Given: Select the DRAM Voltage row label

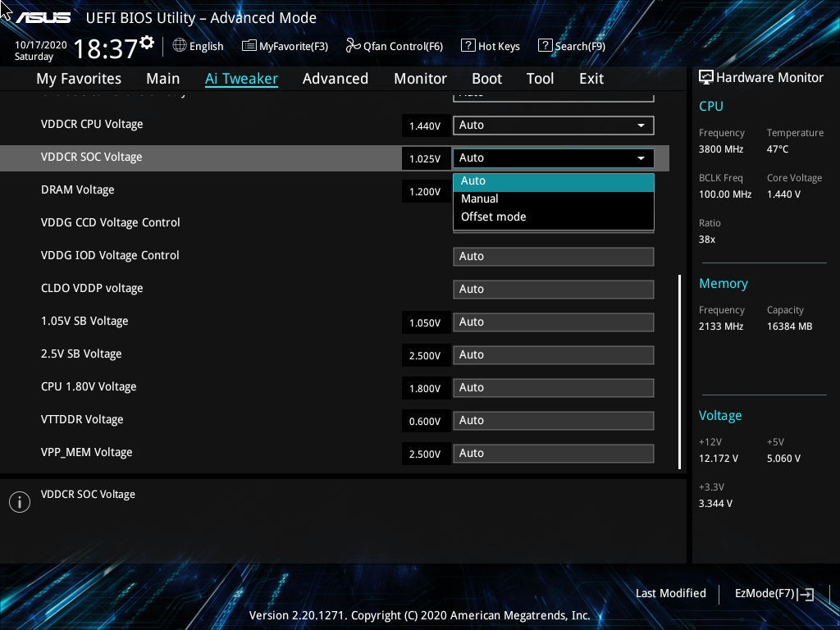Looking at the screenshot, I should point(78,190).
